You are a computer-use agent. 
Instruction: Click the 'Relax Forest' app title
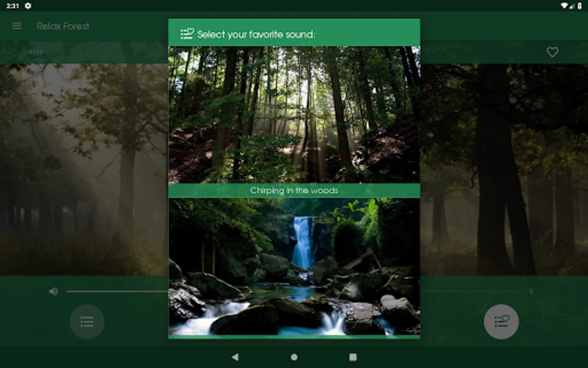coord(63,26)
